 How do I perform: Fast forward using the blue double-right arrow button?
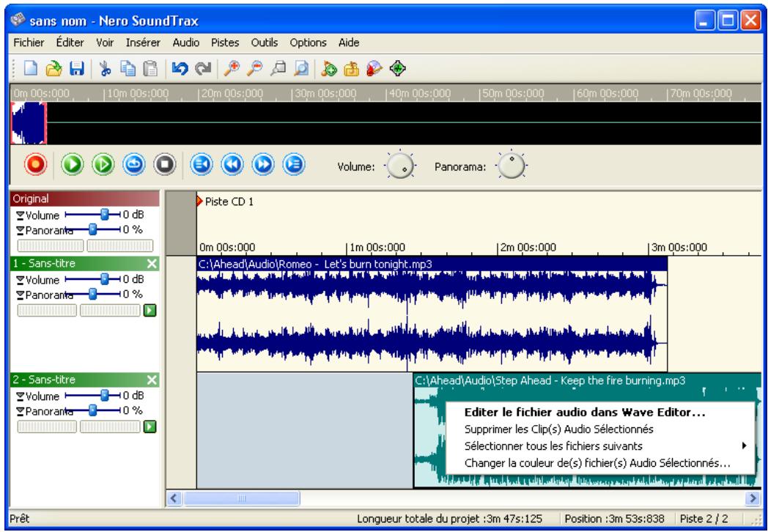coord(263,164)
